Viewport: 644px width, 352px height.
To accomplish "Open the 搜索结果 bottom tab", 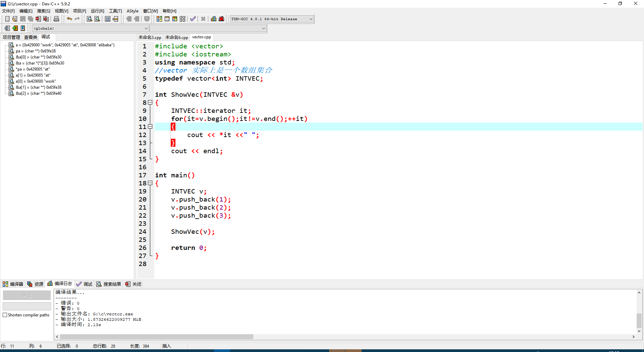I will [109, 284].
